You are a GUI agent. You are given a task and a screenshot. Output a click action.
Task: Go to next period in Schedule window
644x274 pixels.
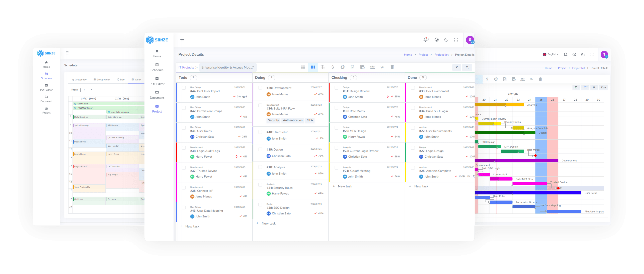pos(91,90)
